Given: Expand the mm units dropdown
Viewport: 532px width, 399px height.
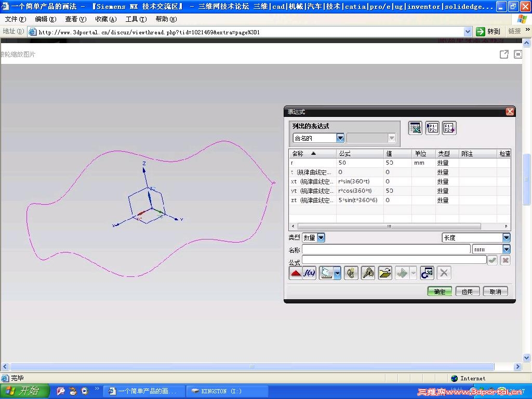Looking at the screenshot, I should (506, 249).
